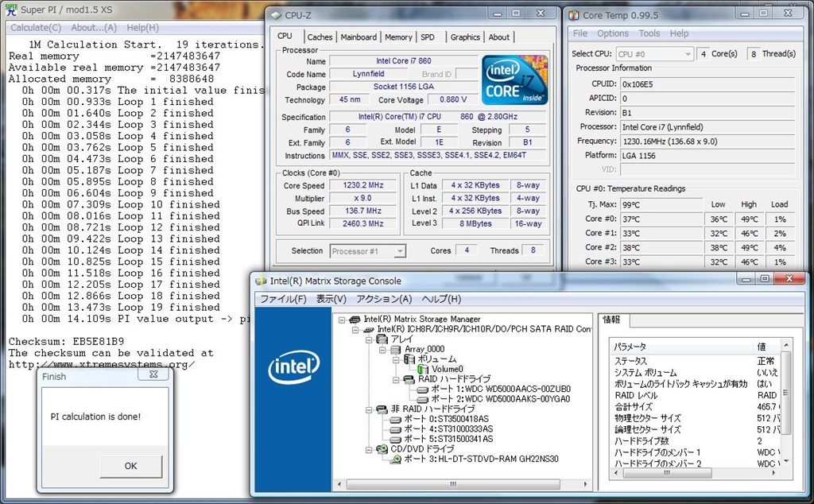The height and width of the screenshot is (504, 814).
Task: Collapse the アレイ node
Action: pyautogui.click(x=369, y=339)
